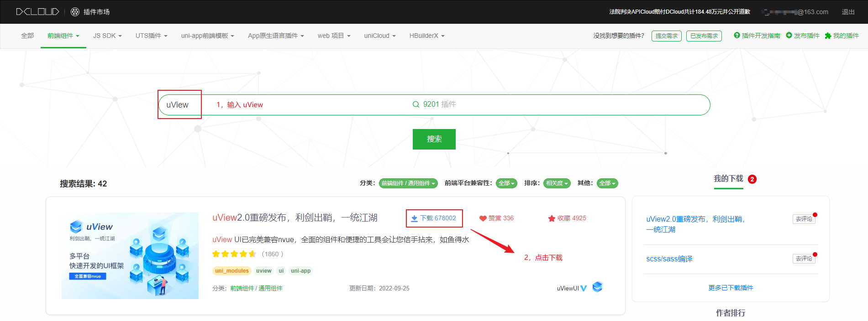Image resolution: width=868 pixels, height=321 pixels.
Task: Open uView2.0重磅发布 plugin title
Action: [295, 217]
